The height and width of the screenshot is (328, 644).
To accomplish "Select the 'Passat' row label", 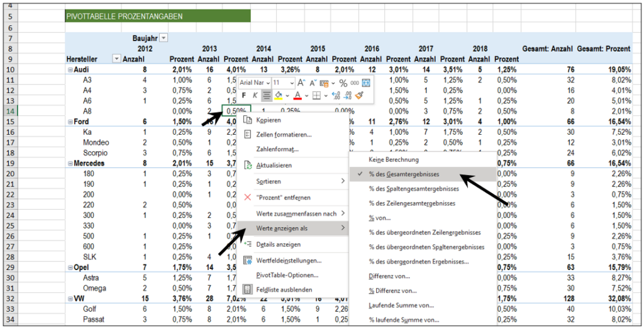I will click(x=93, y=319).
